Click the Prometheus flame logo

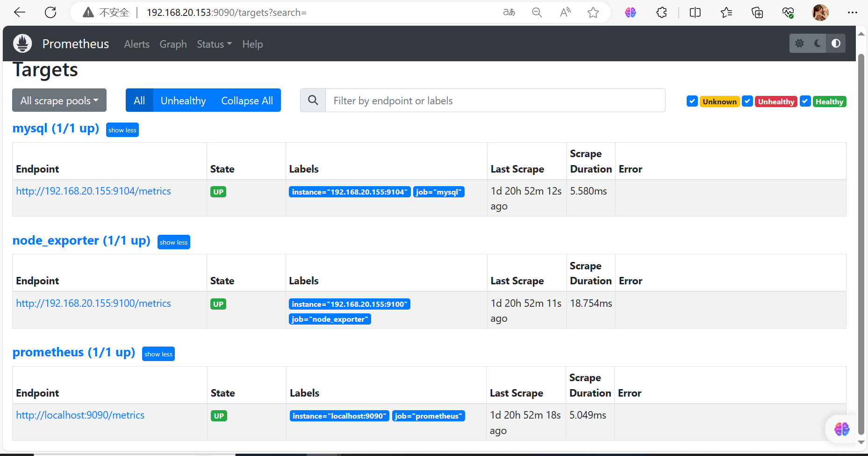[22, 43]
